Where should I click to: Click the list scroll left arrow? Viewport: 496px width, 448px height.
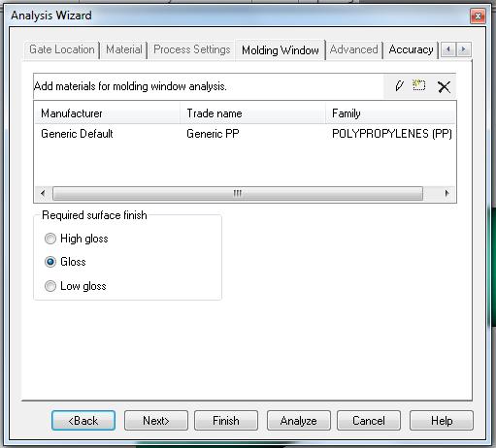[43, 193]
